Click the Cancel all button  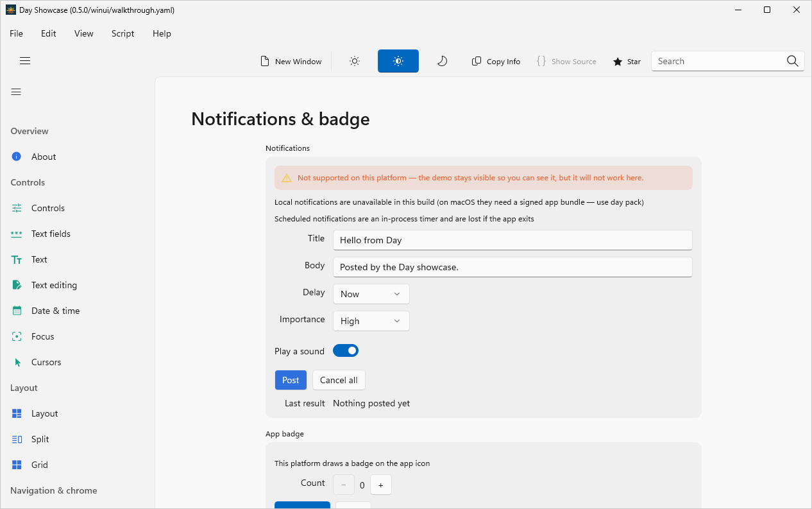click(x=339, y=380)
